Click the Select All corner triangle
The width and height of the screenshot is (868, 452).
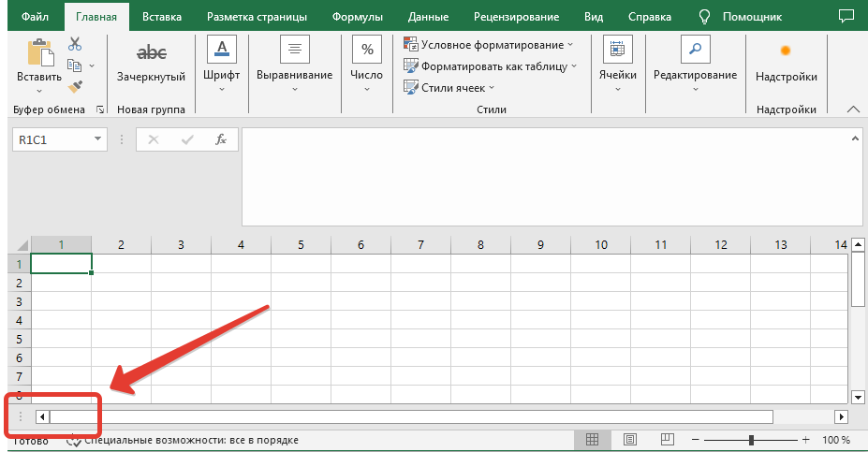[x=22, y=245]
